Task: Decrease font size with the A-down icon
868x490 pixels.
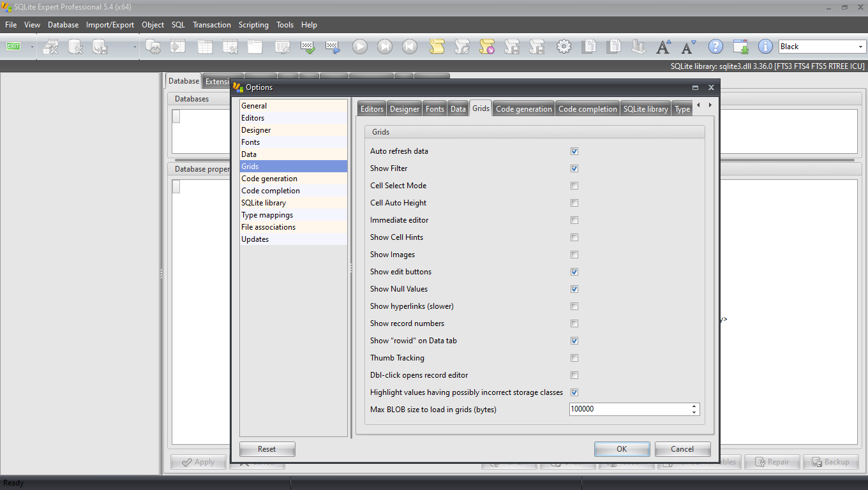Action: pos(689,47)
